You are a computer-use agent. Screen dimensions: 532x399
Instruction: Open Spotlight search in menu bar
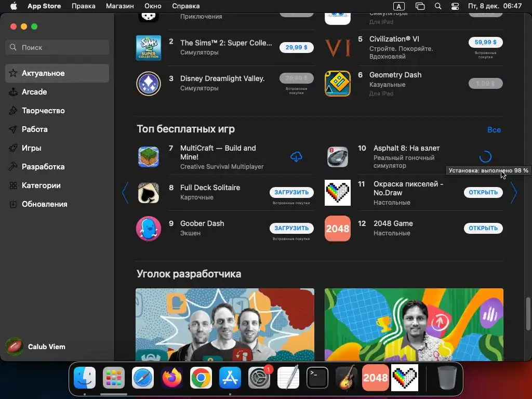(x=438, y=6)
